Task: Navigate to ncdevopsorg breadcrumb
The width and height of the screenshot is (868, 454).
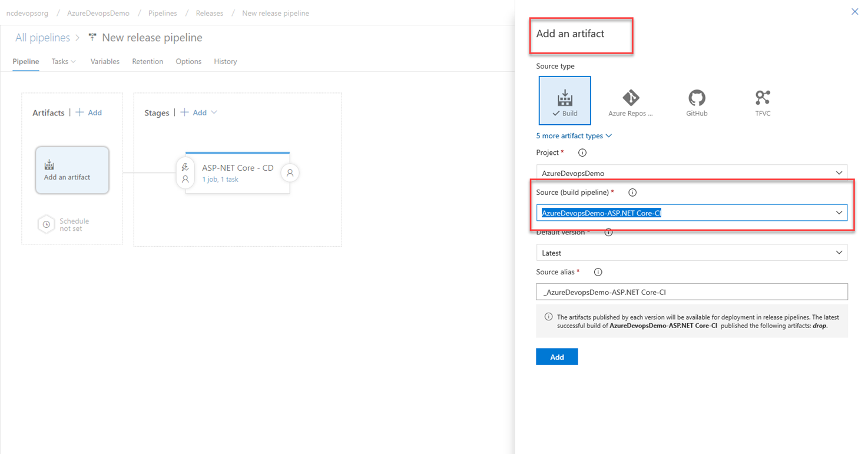Action: point(27,13)
